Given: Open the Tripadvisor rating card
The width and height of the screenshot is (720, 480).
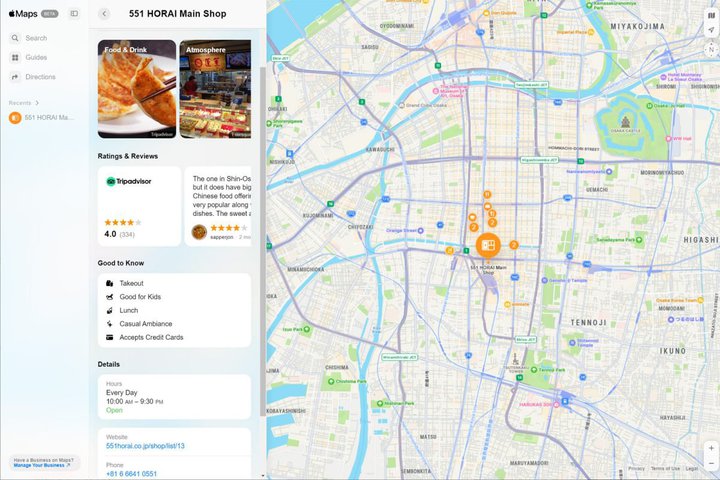Looking at the screenshot, I should [x=139, y=206].
